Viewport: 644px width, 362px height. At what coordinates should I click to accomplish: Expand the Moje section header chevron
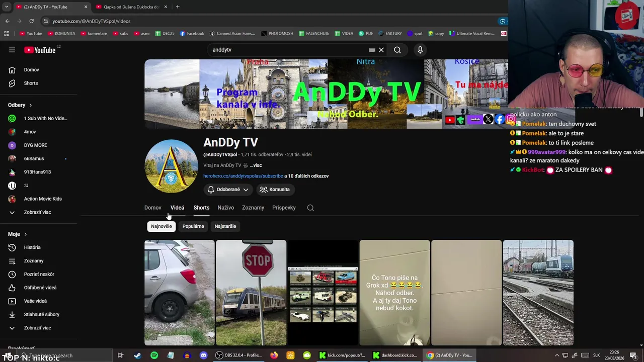click(25, 234)
